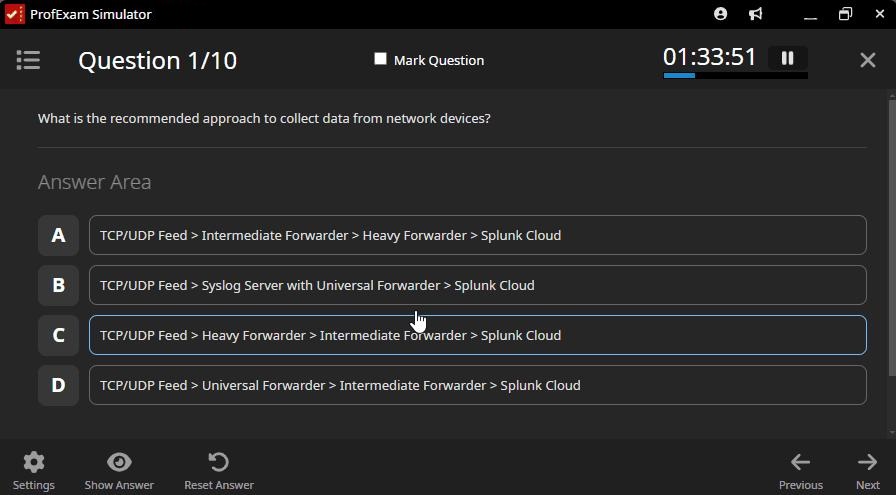Show Answer using the eye icon
The height and width of the screenshot is (495, 896).
click(119, 470)
